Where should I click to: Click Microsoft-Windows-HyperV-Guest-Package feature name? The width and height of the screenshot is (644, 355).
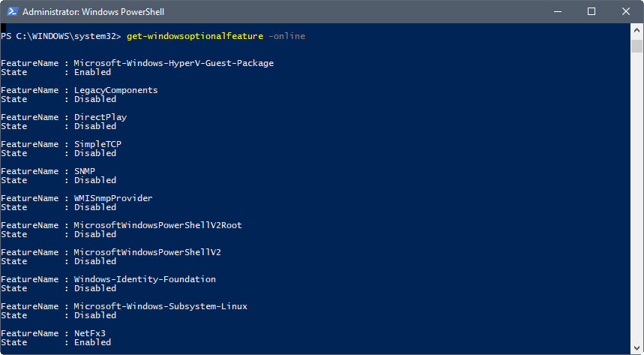(x=174, y=63)
